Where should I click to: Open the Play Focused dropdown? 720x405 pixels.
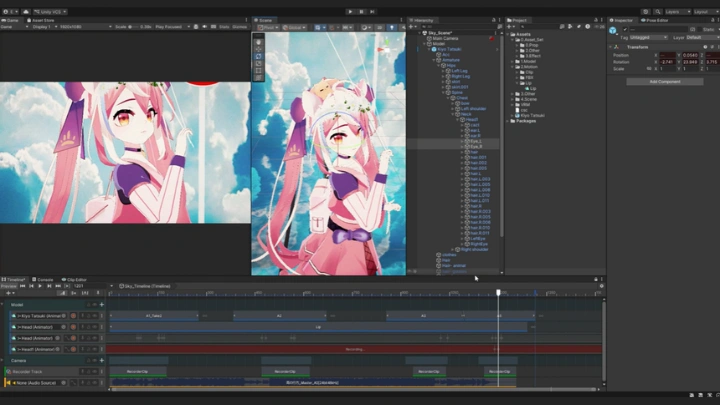pos(172,27)
